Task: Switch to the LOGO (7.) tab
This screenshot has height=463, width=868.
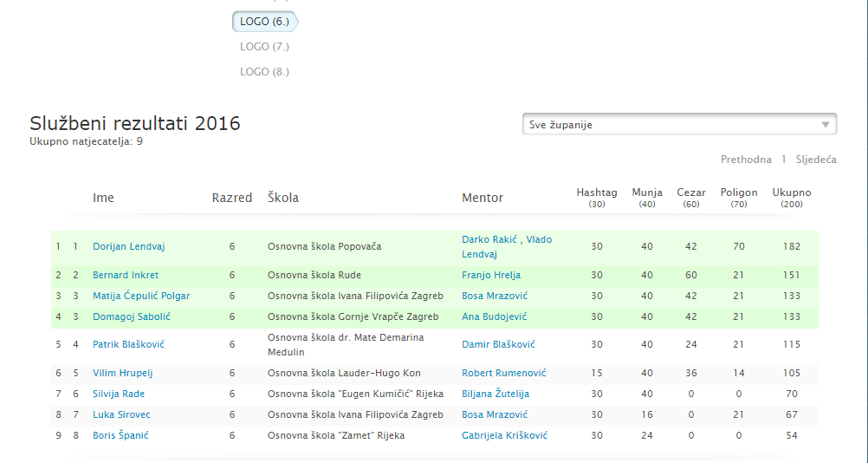Action: point(264,47)
